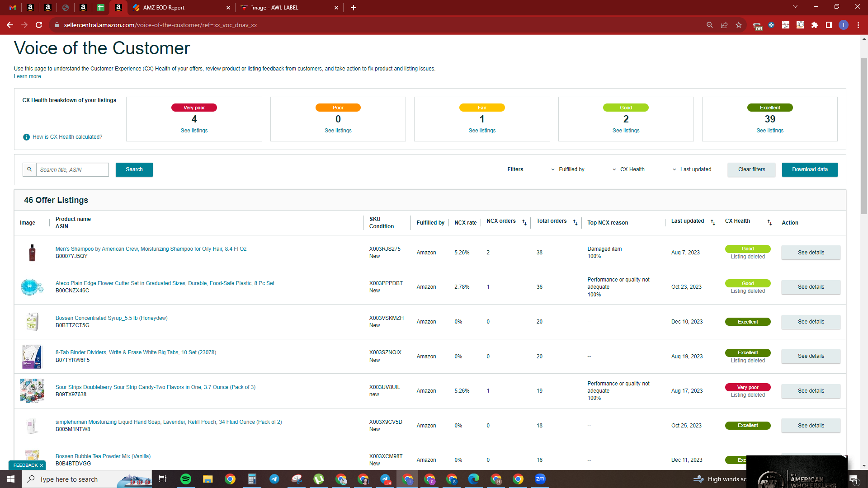Expand the CX Health filter dropdown
868x488 pixels.
[x=629, y=169]
